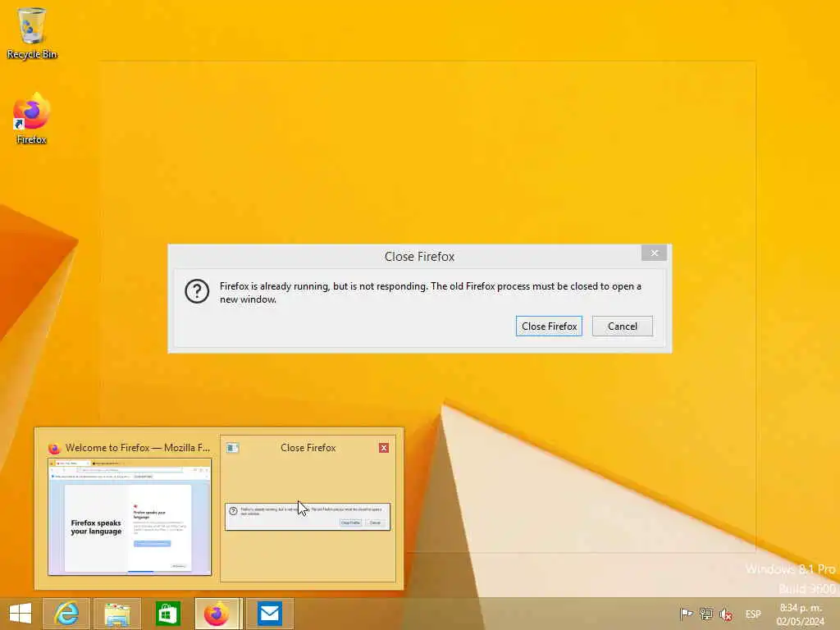Select the Close Firefox preview thumbnail
The height and width of the screenshot is (630, 840).
pyautogui.click(x=308, y=517)
